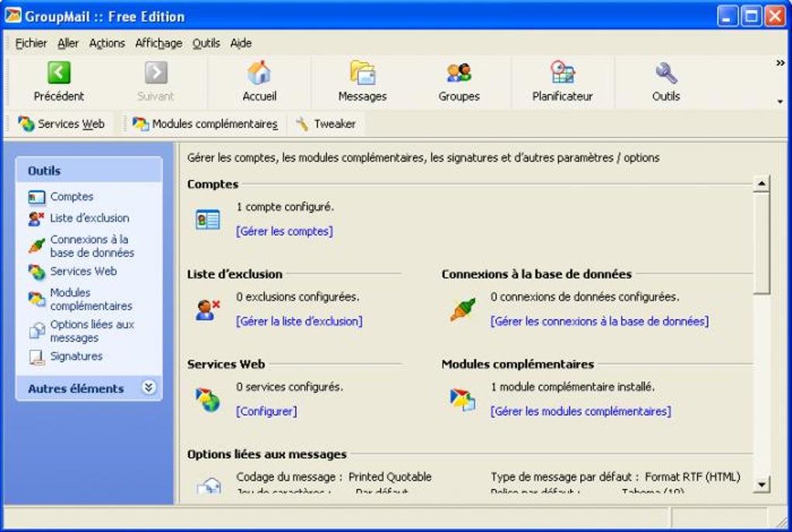Click the 'Printed Quotable' encoding value
This screenshot has width=792, height=532.
tap(390, 477)
